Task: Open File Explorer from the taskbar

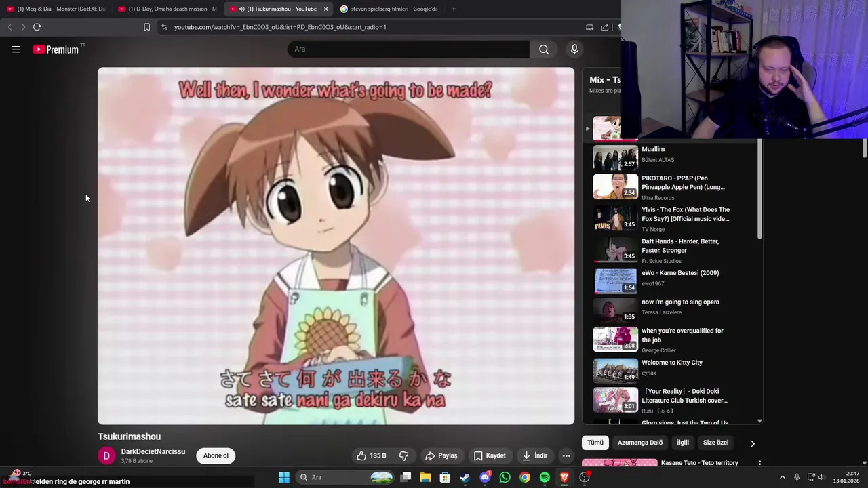Action: click(x=425, y=477)
